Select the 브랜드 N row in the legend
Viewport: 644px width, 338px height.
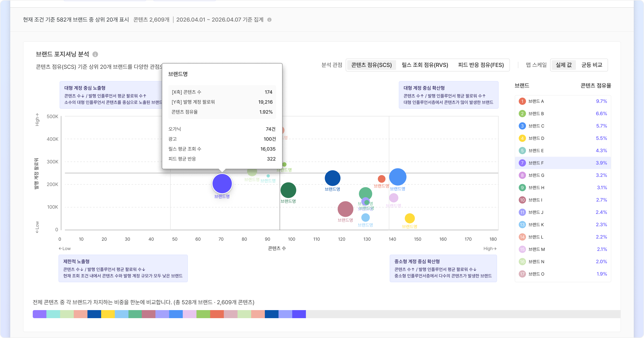point(563,262)
